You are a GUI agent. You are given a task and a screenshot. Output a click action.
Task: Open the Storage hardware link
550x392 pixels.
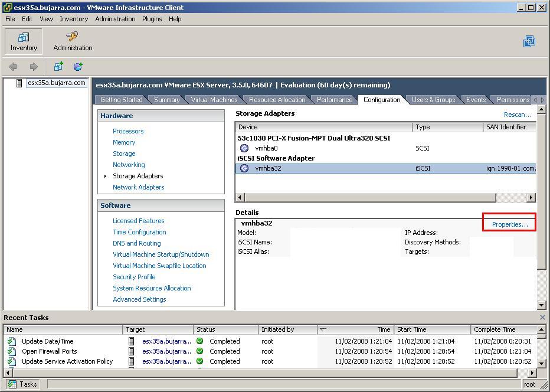[x=124, y=153]
